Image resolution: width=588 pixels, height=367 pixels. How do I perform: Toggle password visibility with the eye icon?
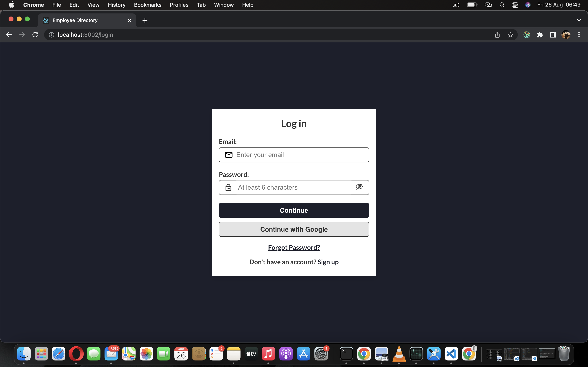pos(359,187)
